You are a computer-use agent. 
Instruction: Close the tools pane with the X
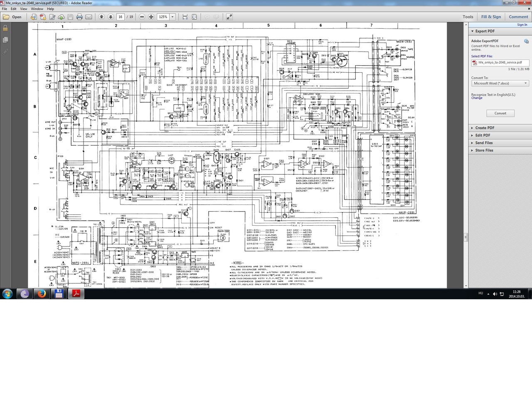pyautogui.click(x=530, y=9)
